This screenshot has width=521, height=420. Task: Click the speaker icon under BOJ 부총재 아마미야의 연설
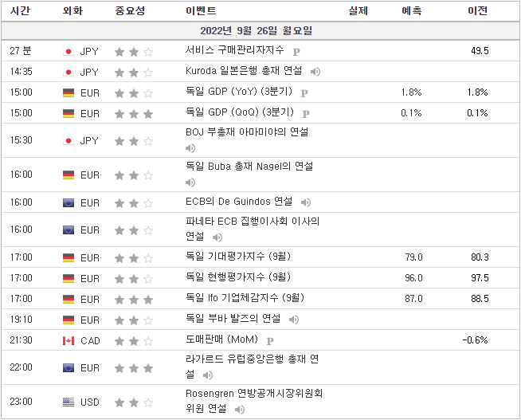point(190,148)
